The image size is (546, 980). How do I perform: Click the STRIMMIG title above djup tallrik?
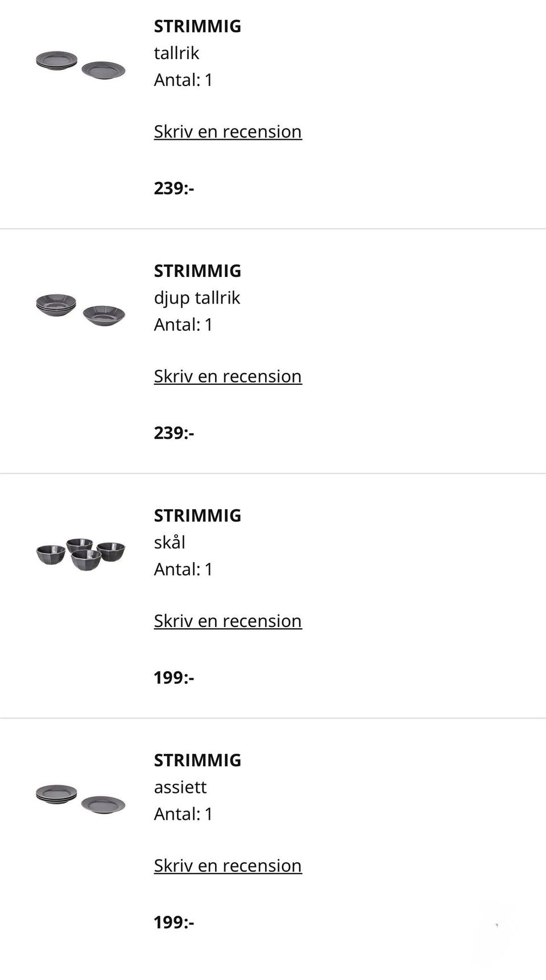click(197, 271)
